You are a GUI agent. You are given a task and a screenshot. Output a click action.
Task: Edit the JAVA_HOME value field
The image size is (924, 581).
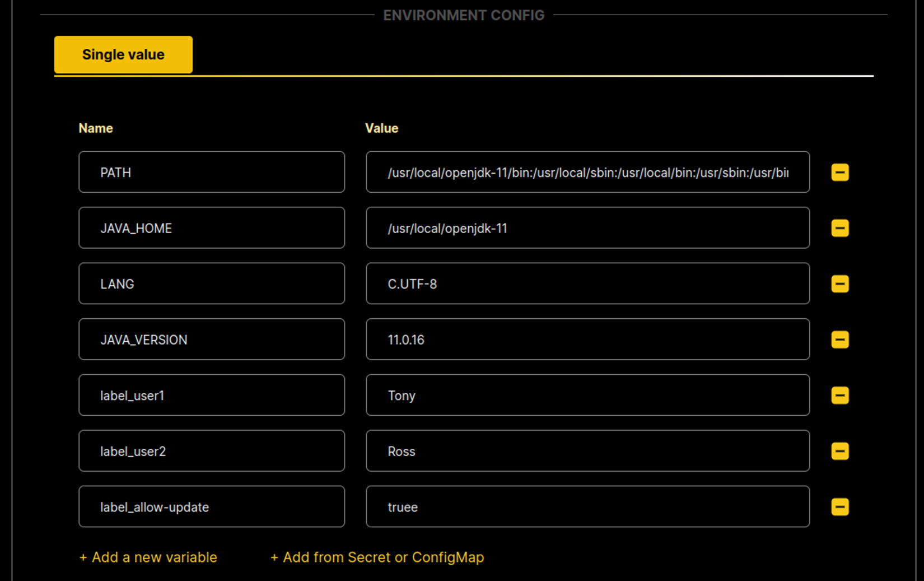pyautogui.click(x=587, y=228)
